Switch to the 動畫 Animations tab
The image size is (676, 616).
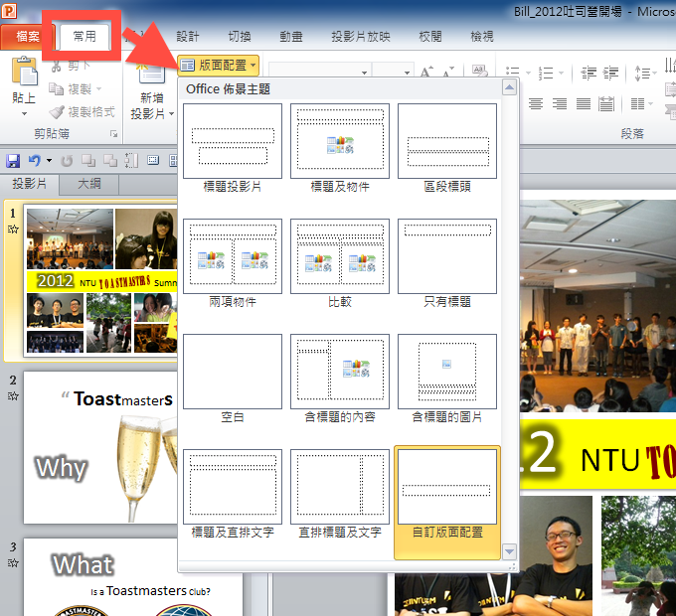(x=291, y=37)
